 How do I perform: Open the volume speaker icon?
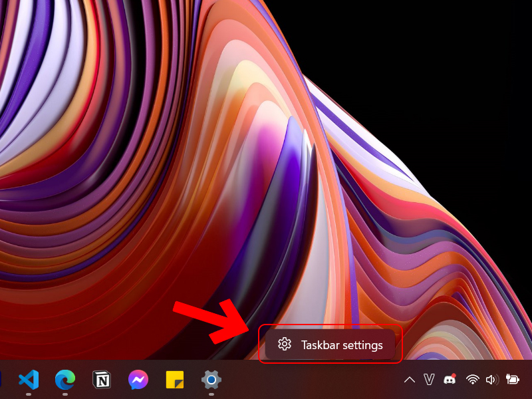point(492,379)
